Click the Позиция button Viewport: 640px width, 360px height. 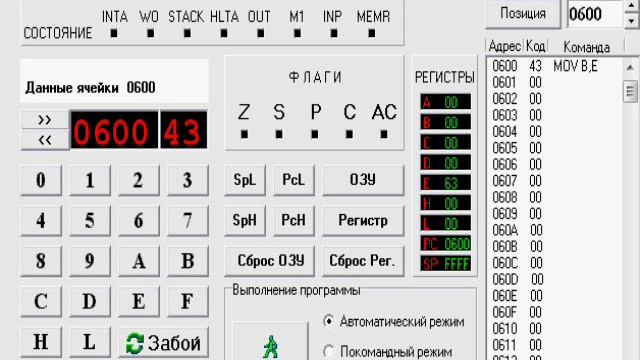coord(523,14)
